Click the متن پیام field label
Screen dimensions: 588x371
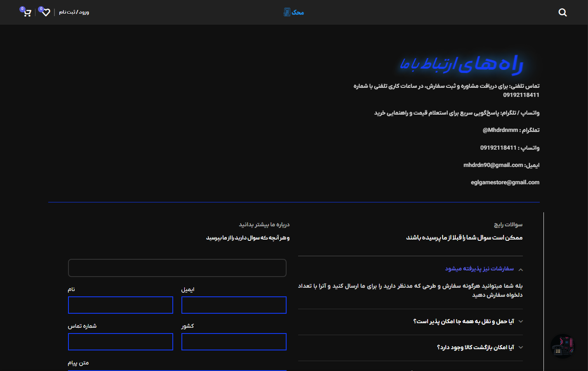click(x=78, y=363)
